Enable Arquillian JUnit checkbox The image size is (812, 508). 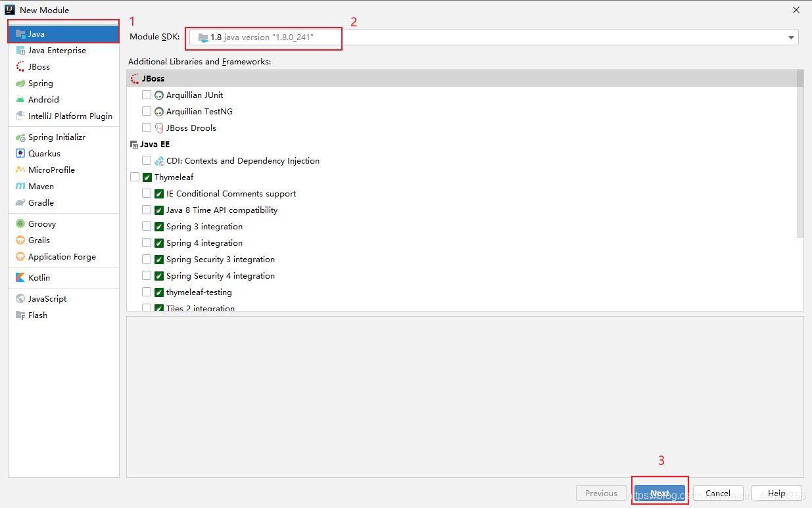point(147,95)
